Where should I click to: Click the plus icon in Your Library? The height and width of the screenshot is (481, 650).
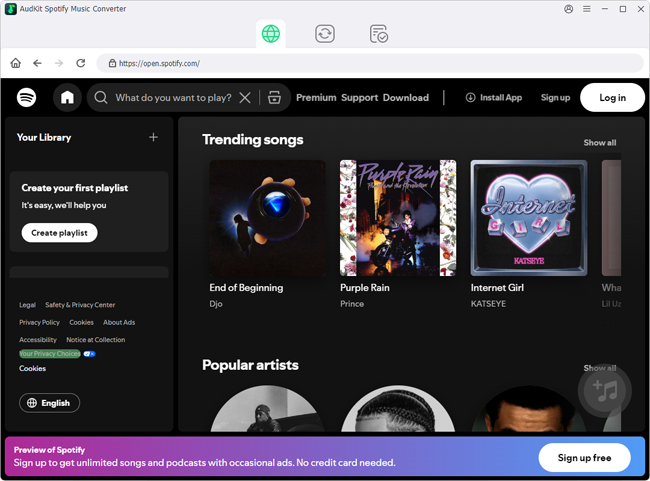pyautogui.click(x=153, y=137)
